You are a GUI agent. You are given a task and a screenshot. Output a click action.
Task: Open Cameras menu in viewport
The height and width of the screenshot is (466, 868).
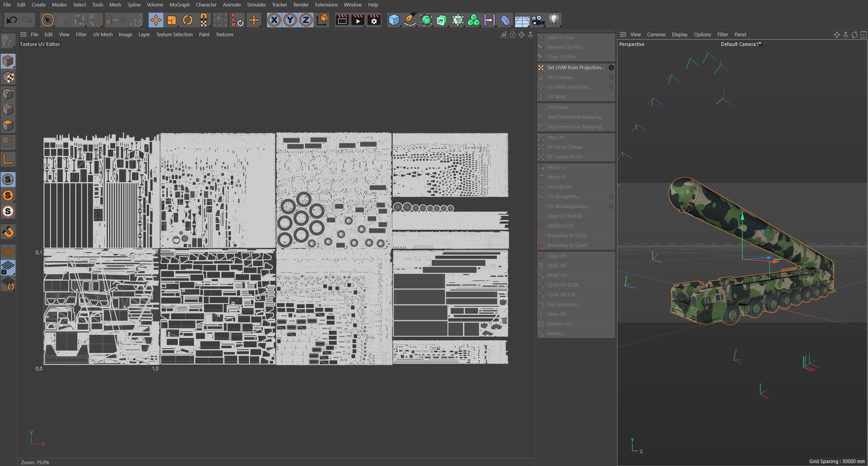click(656, 34)
